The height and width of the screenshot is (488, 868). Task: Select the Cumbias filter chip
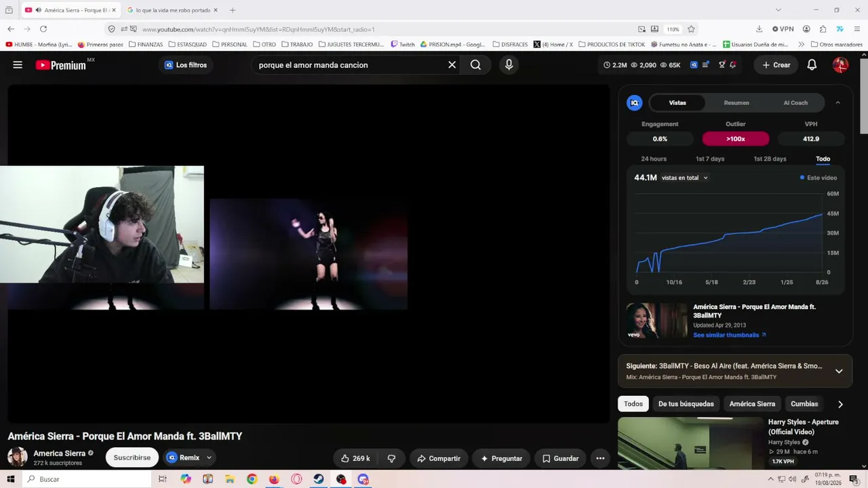pos(804,404)
